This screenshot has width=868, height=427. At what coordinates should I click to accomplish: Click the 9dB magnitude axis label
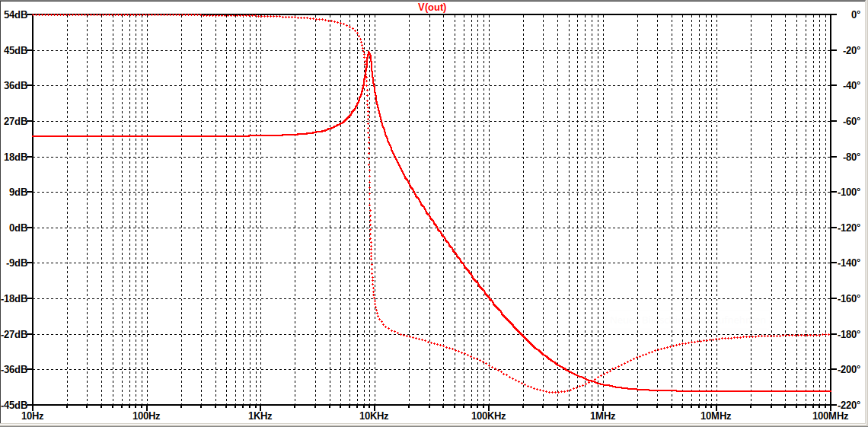point(17,192)
